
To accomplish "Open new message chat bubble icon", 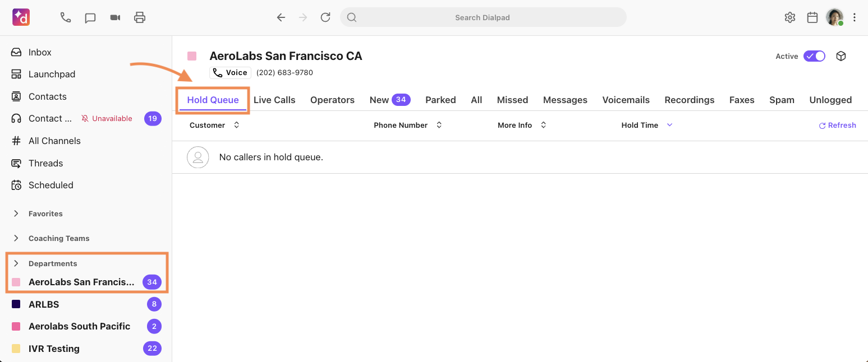I will click(90, 17).
